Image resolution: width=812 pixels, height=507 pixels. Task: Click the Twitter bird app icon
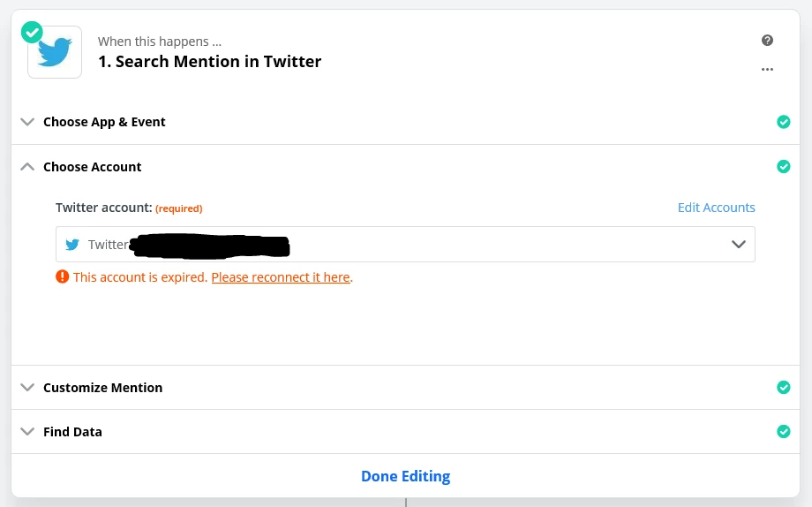click(55, 53)
